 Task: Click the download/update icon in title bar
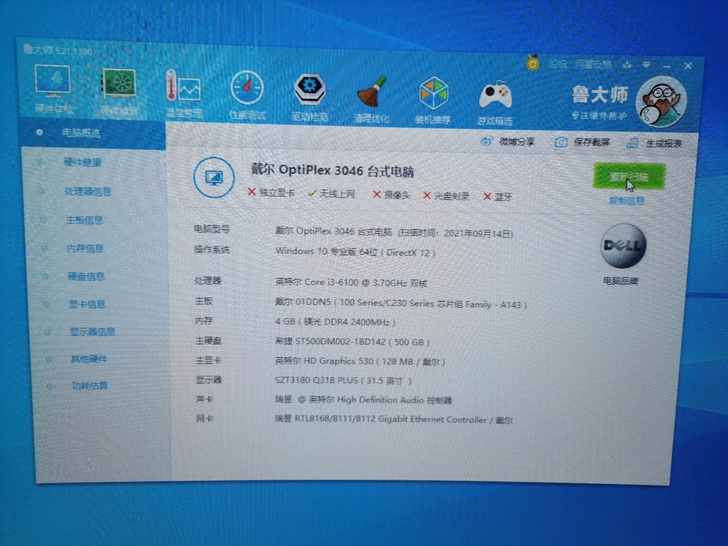(627, 65)
